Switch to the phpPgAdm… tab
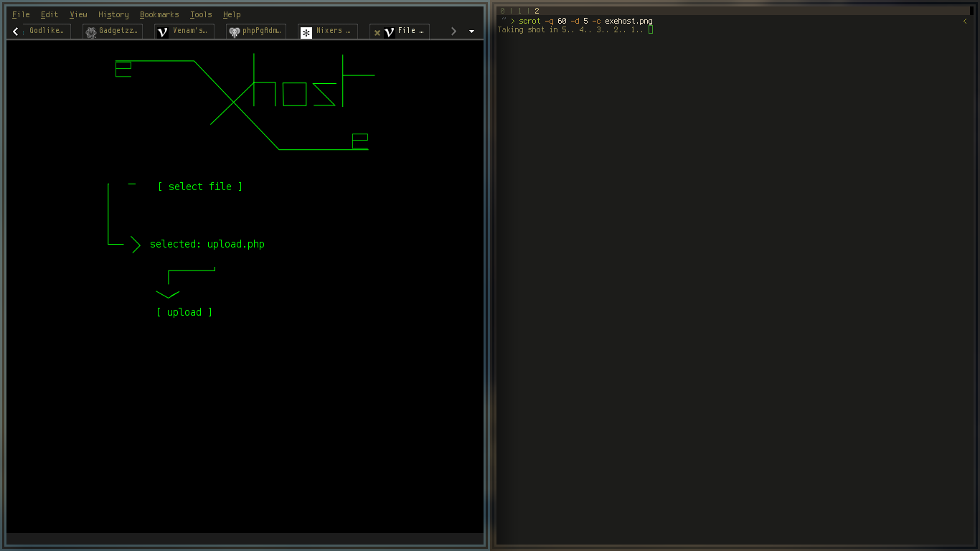This screenshot has width=980, height=551. click(256, 31)
